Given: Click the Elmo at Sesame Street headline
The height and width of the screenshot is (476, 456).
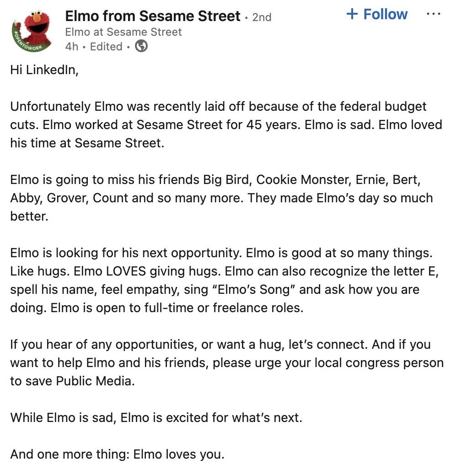Looking at the screenshot, I should [x=123, y=32].
